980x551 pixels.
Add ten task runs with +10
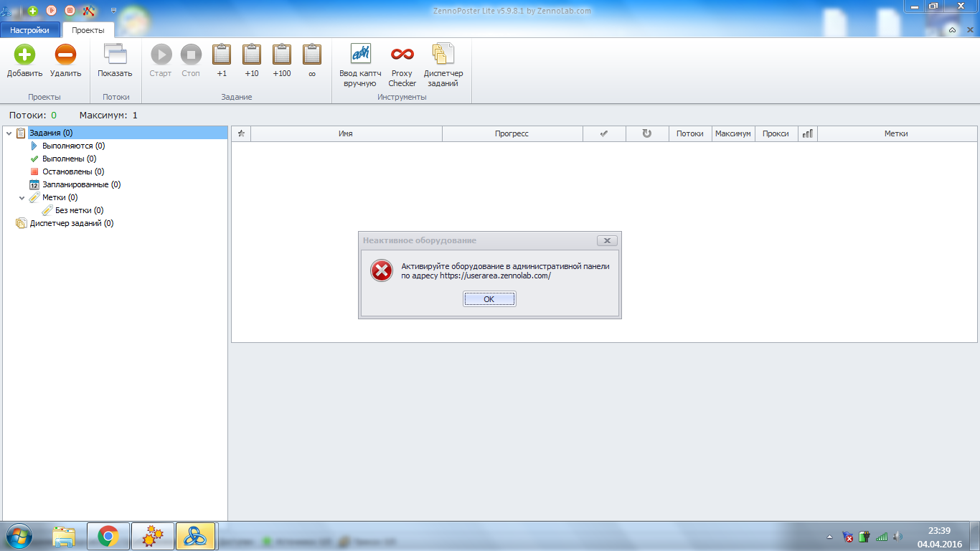(252, 61)
